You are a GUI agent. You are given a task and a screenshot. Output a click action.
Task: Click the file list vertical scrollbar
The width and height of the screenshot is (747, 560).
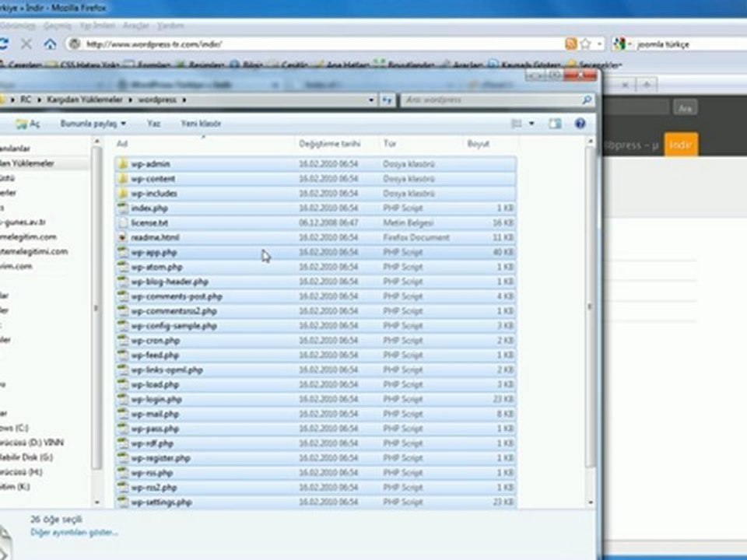(591, 307)
